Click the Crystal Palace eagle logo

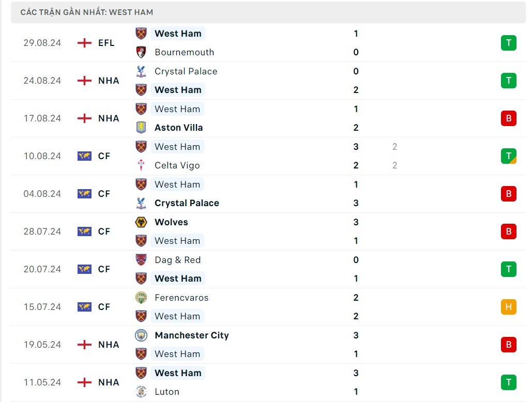coord(141,71)
